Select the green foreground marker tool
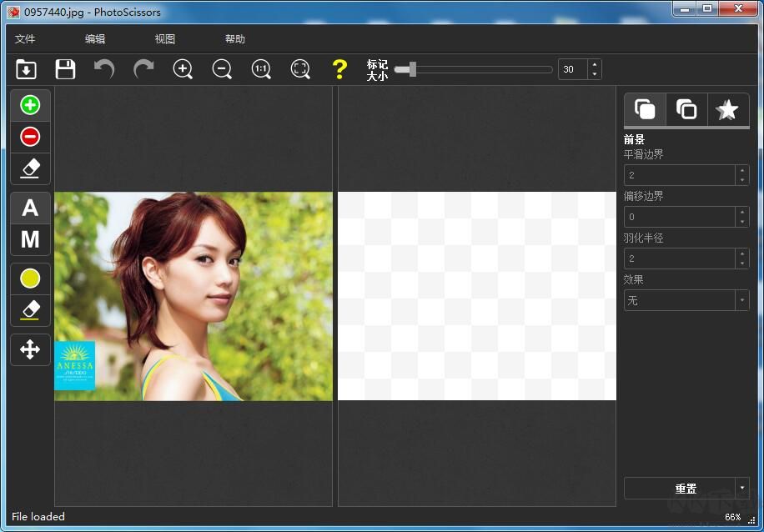The width and height of the screenshot is (764, 532). (29, 104)
